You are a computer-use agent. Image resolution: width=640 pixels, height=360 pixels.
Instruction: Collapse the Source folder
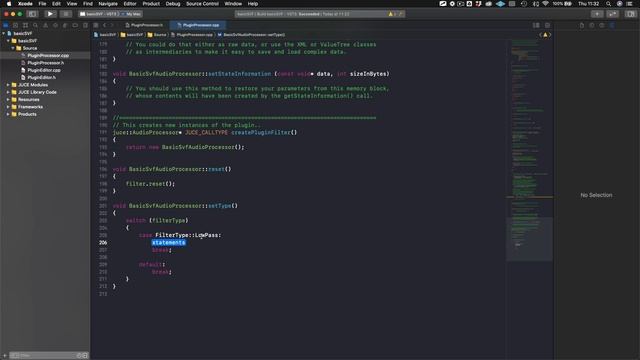pos(13,48)
